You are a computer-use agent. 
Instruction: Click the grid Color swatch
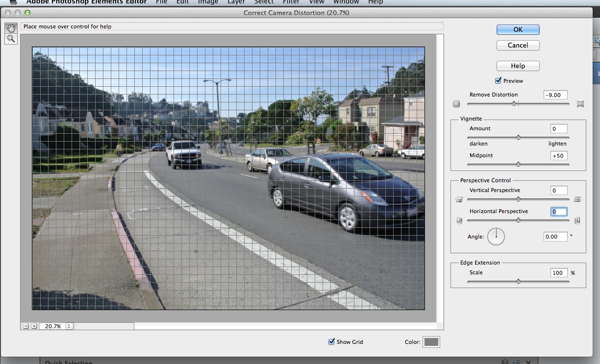tap(431, 342)
